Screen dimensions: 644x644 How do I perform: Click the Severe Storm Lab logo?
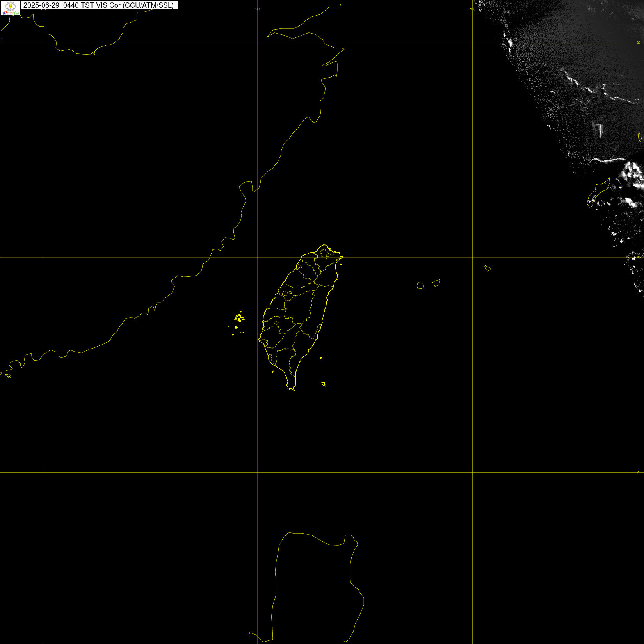[10, 8]
